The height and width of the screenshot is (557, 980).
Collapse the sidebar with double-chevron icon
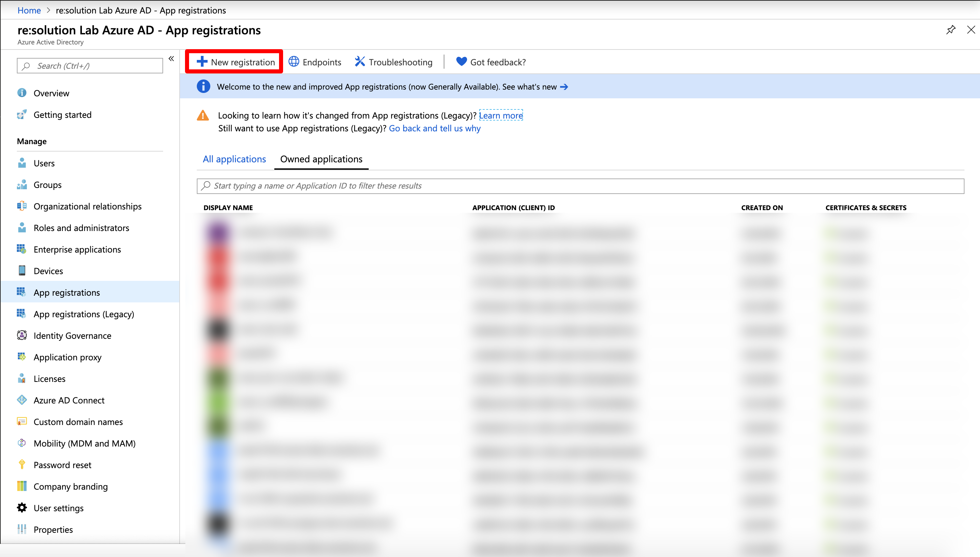171,59
